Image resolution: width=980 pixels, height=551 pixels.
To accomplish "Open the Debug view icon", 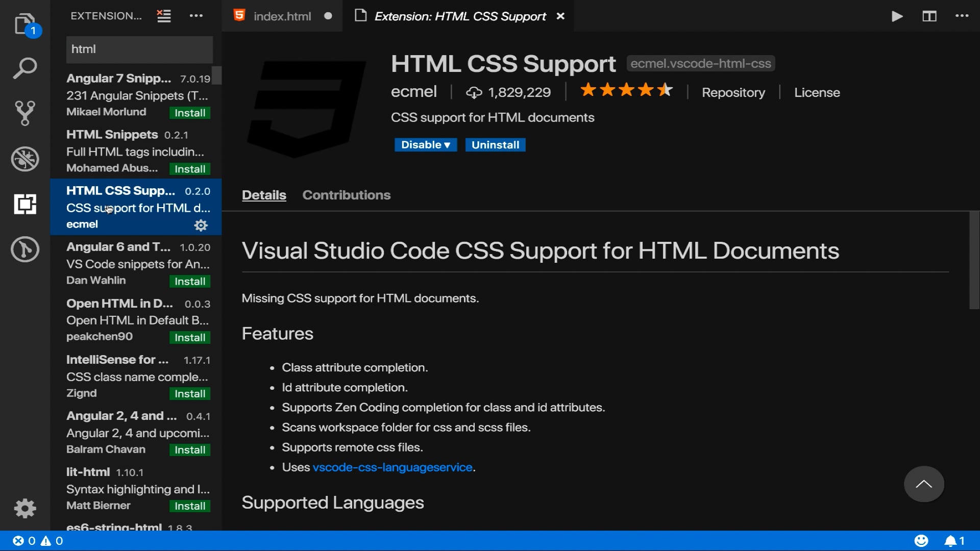I will tap(24, 159).
